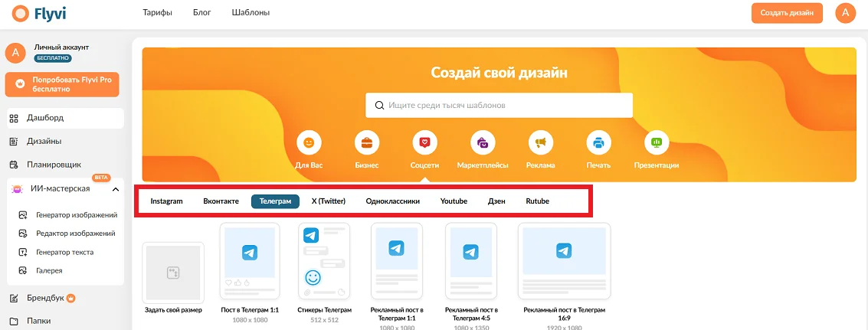This screenshot has width=868, height=330.
Task: Click the Редактор изображений icon
Action: click(23, 234)
